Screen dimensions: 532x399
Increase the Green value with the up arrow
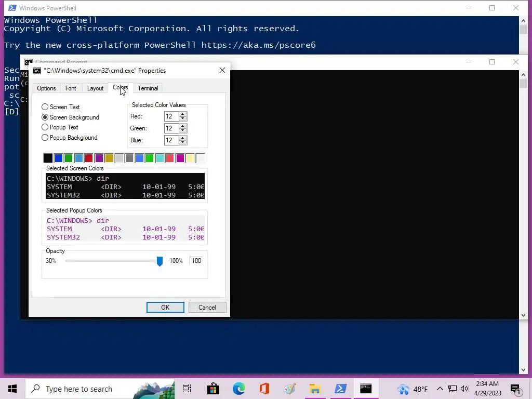tap(182, 126)
